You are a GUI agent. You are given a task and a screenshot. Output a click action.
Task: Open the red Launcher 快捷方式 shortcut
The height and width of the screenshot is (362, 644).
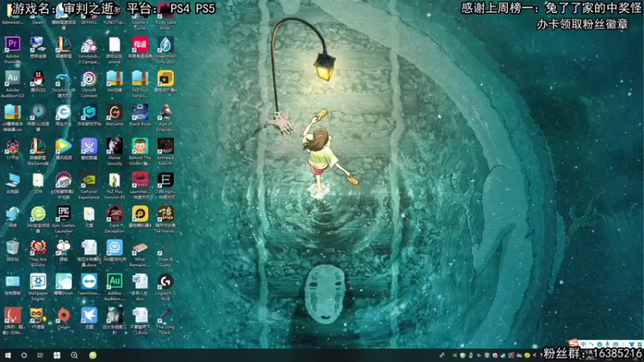pyautogui.click(x=139, y=179)
